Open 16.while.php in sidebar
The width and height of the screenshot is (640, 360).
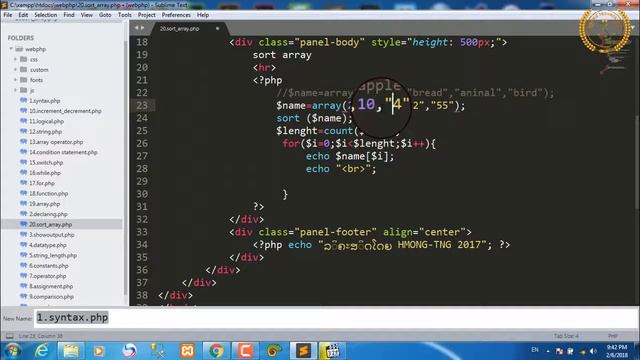[x=44, y=173]
